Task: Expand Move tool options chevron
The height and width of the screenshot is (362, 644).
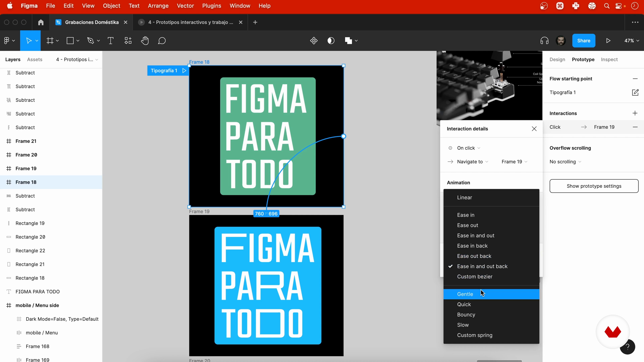Action: tap(37, 41)
